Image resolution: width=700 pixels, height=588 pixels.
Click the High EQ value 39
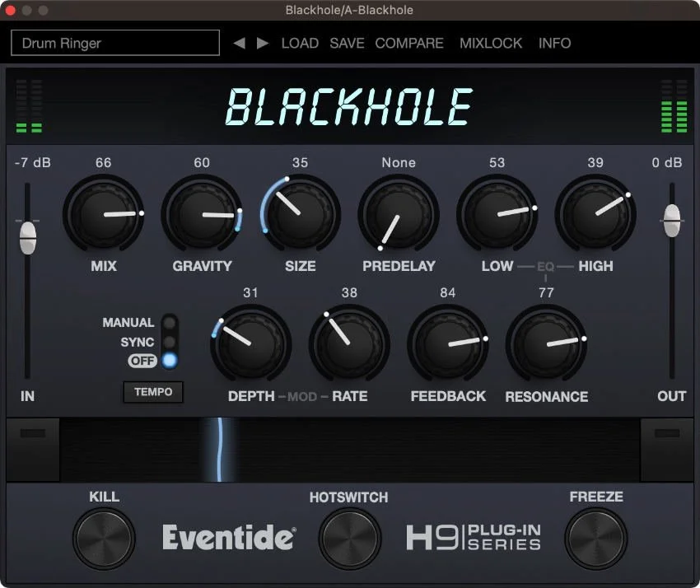(x=595, y=162)
